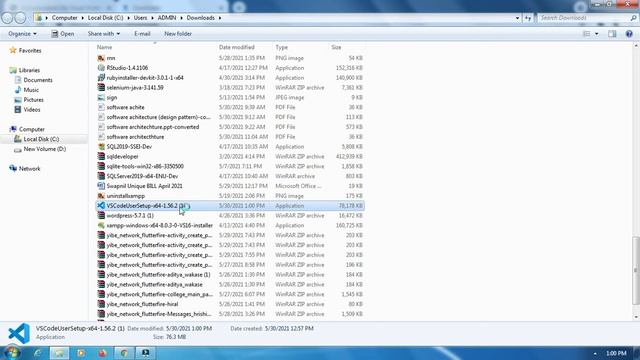
Task: Click the taskbar clock showing 1:00 PM
Action: [616, 353]
